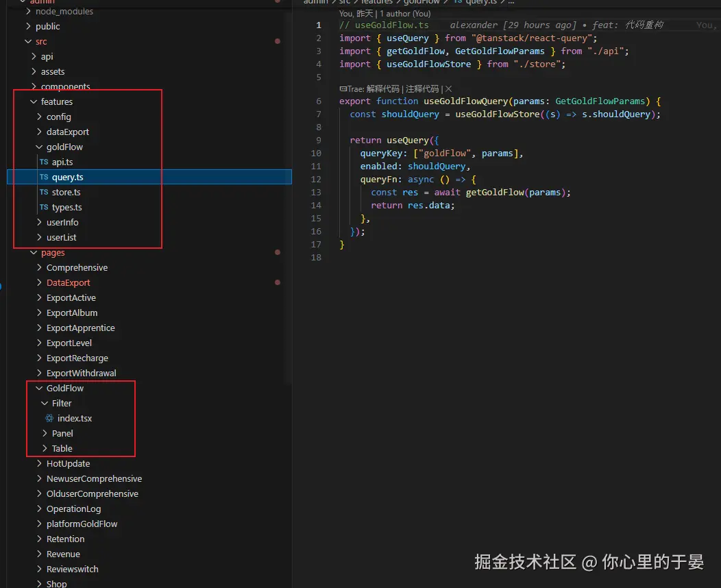Expand the config folder chevron
The height and width of the screenshot is (588, 721).
tap(40, 117)
